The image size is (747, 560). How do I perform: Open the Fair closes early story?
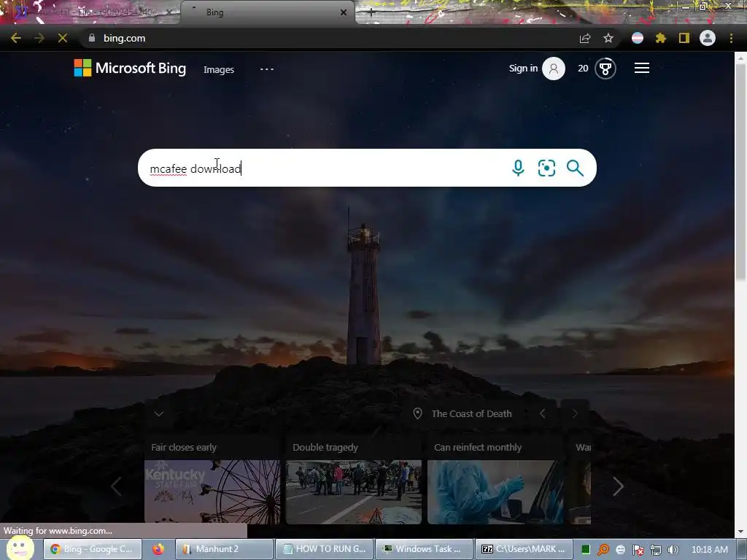coord(184,447)
